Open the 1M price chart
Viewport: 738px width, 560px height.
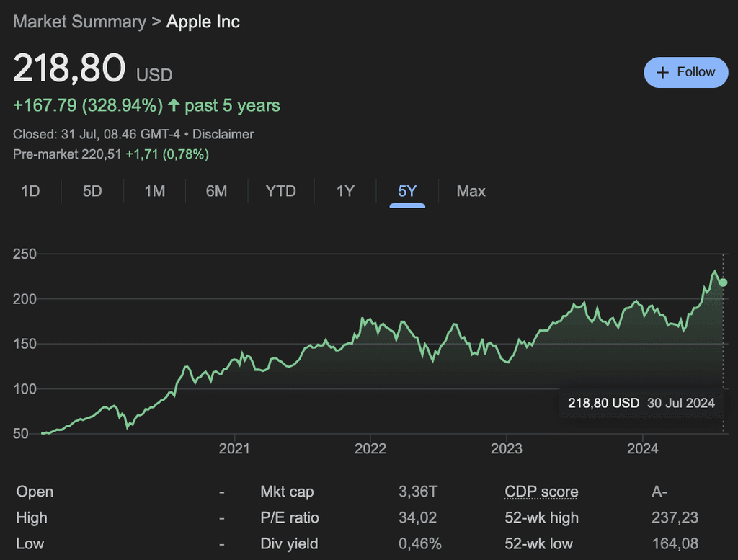click(154, 191)
